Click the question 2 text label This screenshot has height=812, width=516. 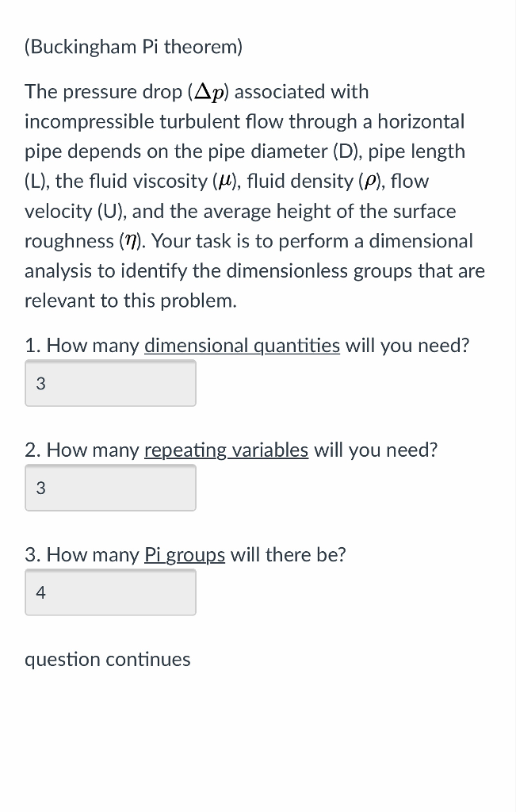click(x=79, y=450)
